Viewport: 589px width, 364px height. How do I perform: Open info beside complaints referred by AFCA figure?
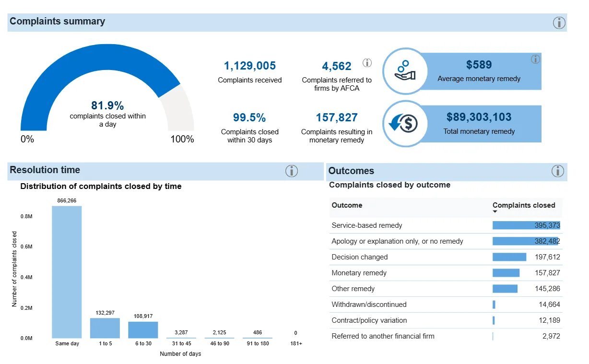367,62
